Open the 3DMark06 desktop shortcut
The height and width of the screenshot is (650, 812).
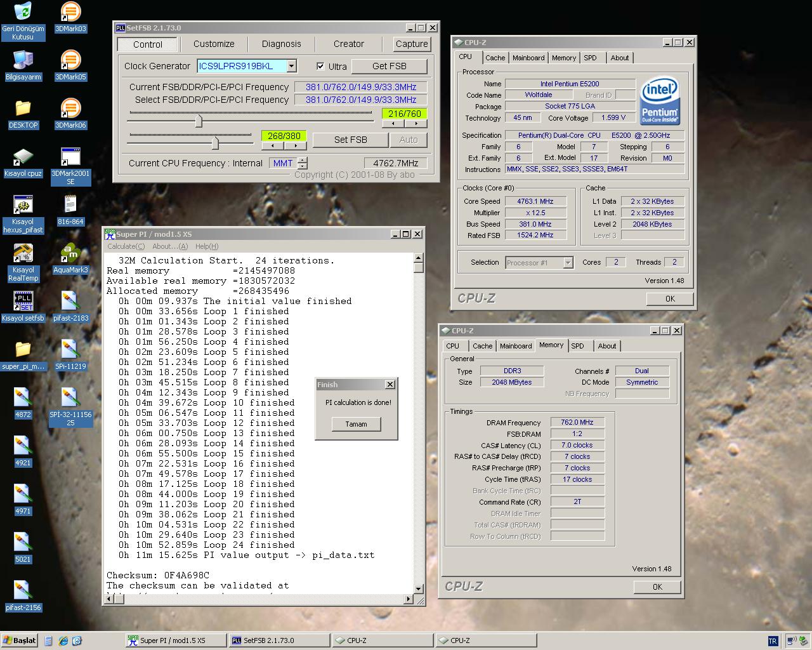70,114
